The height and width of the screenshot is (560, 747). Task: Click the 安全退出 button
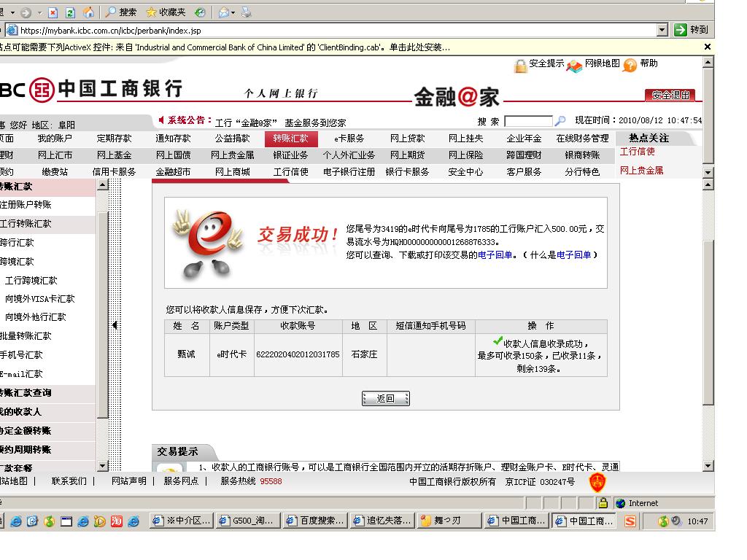point(670,96)
